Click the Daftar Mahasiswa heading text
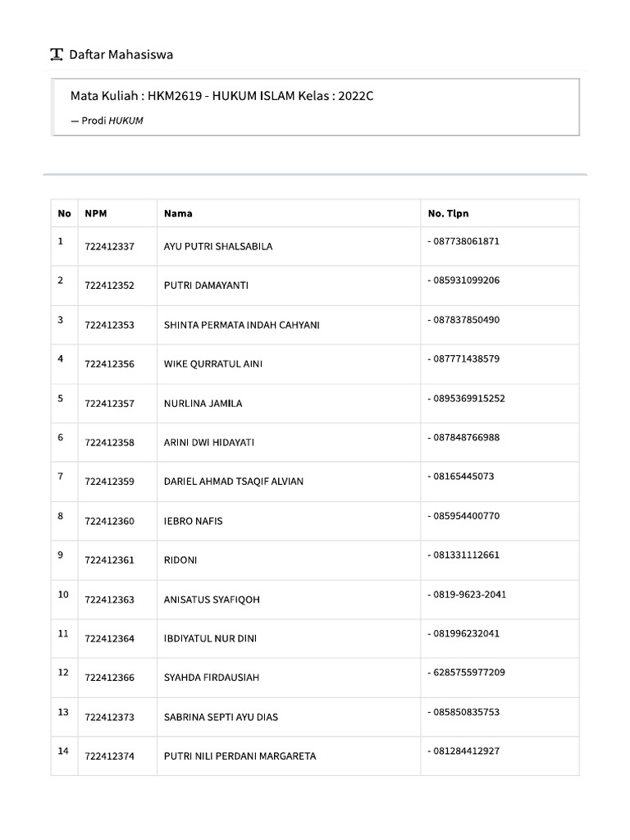 click(121, 55)
